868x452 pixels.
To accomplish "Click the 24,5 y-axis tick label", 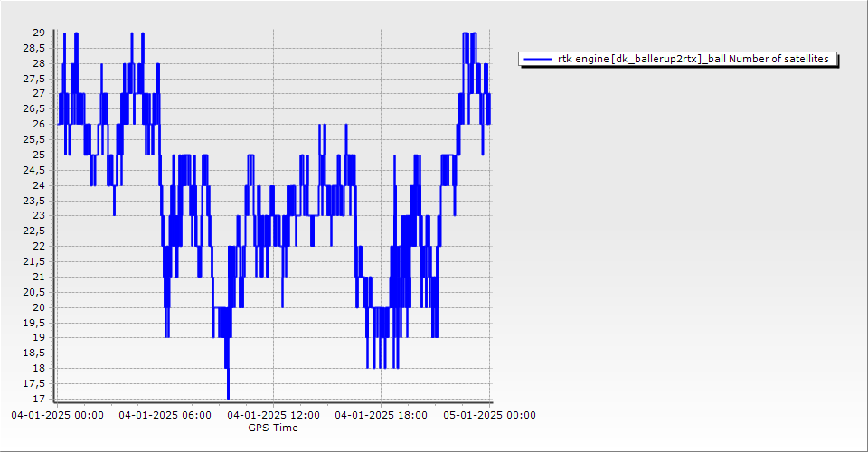I will (x=34, y=170).
